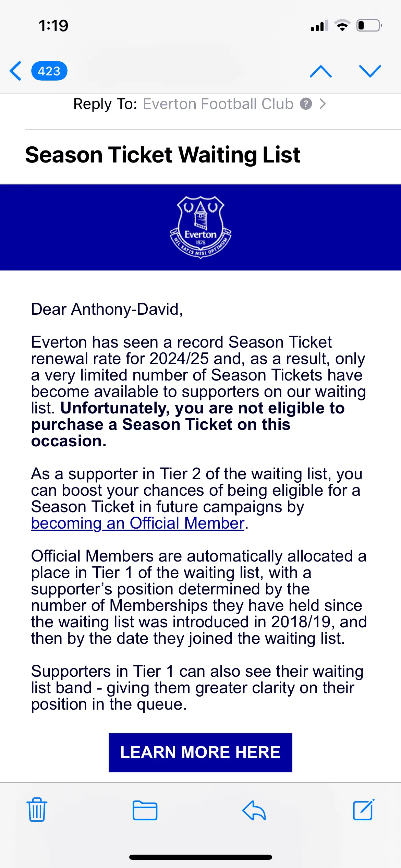Delete this email with the trash icon

pyautogui.click(x=37, y=809)
